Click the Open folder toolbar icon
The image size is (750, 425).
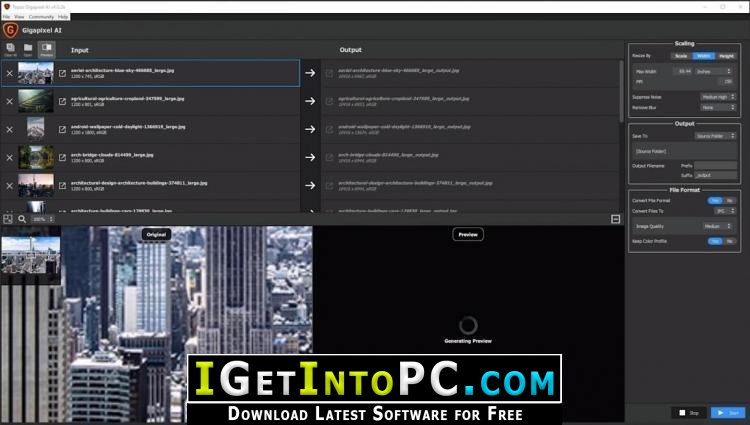(x=28, y=49)
